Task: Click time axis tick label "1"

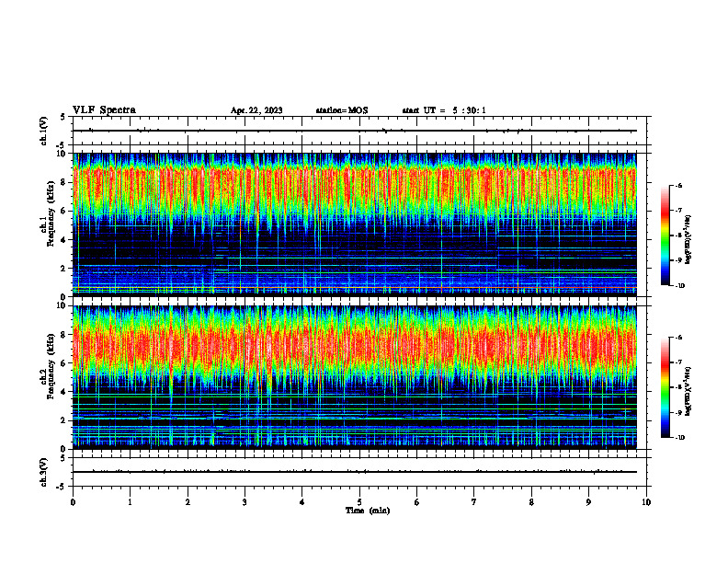Action: [x=130, y=502]
